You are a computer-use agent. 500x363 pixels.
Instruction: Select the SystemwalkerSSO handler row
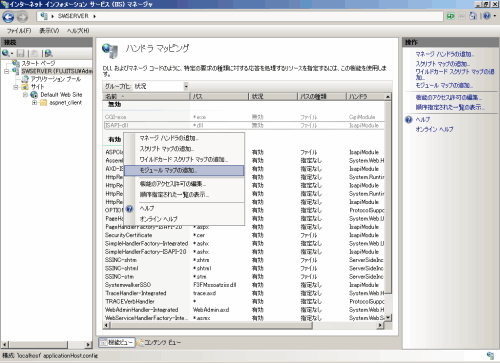point(245,285)
